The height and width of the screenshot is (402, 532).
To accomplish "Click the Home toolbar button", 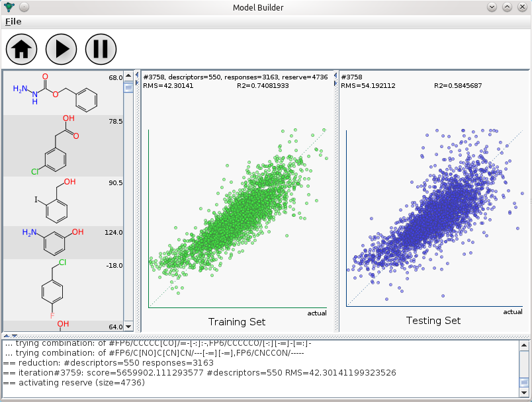I will [22, 49].
